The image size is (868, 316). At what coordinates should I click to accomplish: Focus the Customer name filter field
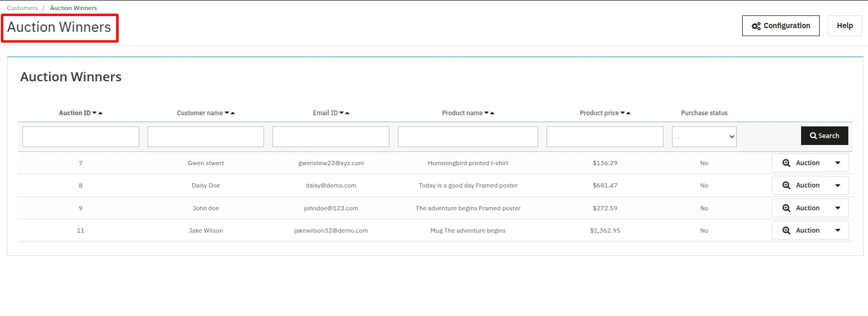[206, 136]
